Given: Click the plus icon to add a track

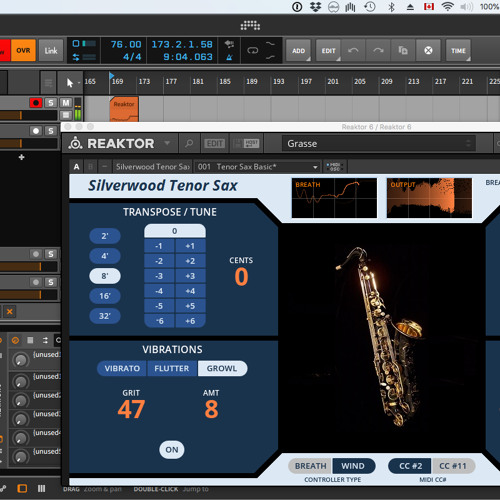Looking at the screenshot, I should 22,157.
